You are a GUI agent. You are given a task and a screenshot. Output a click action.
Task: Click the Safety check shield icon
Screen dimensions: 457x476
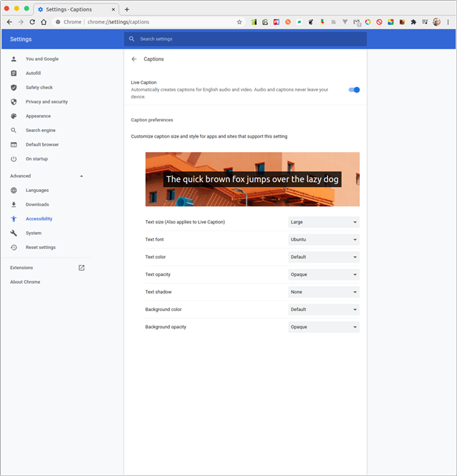tap(14, 88)
